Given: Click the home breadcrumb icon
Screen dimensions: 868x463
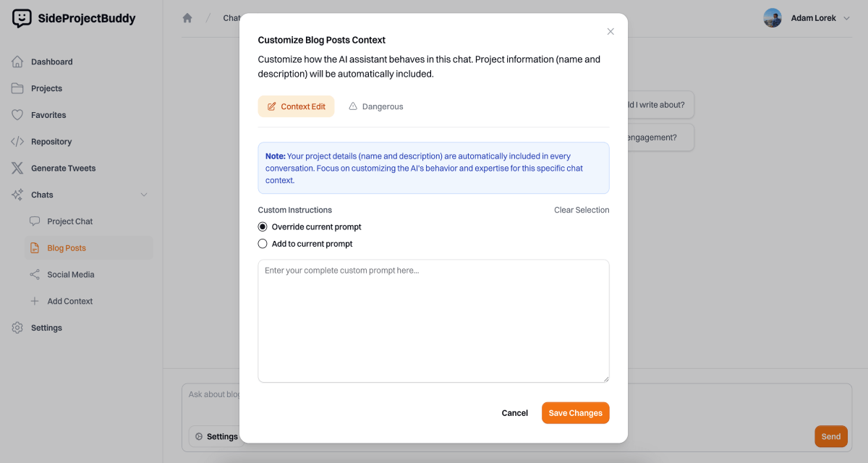Looking at the screenshot, I should click(x=187, y=18).
